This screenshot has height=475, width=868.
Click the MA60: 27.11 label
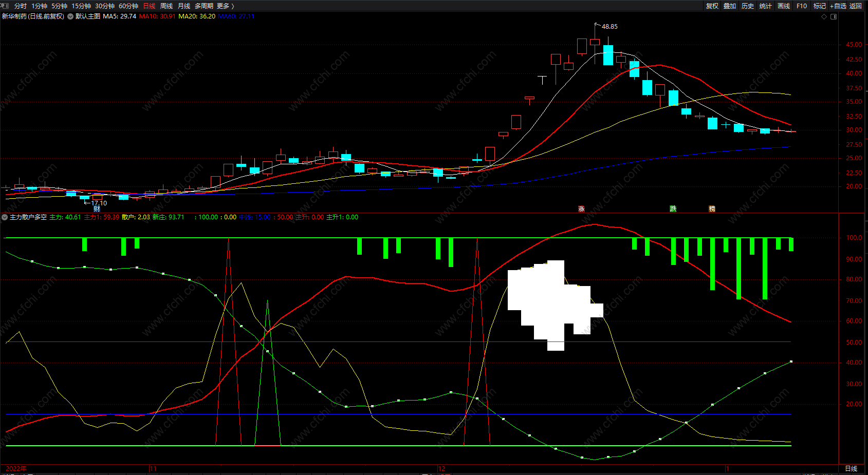pos(236,16)
